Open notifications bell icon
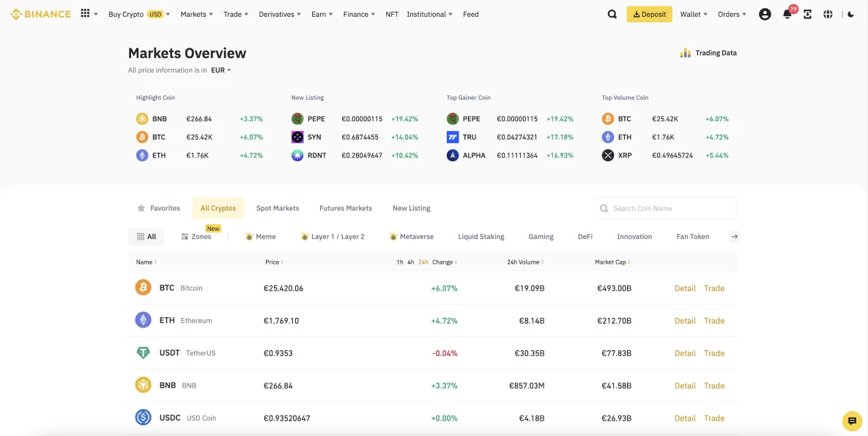The image size is (868, 436). [x=787, y=15]
